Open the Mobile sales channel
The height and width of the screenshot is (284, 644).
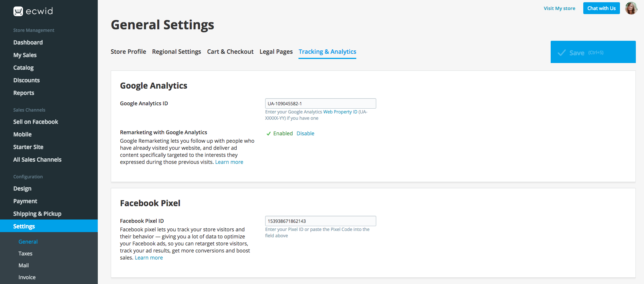pos(22,134)
